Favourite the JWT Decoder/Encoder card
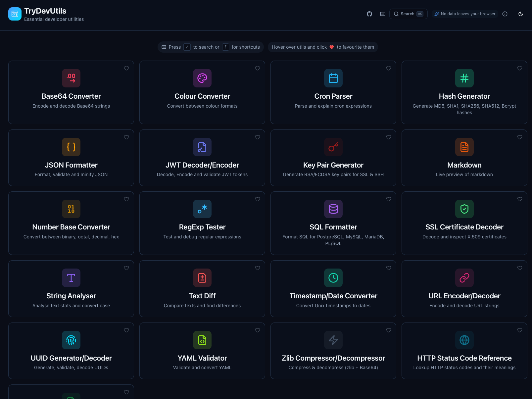This screenshot has height=399, width=532. coord(258,137)
